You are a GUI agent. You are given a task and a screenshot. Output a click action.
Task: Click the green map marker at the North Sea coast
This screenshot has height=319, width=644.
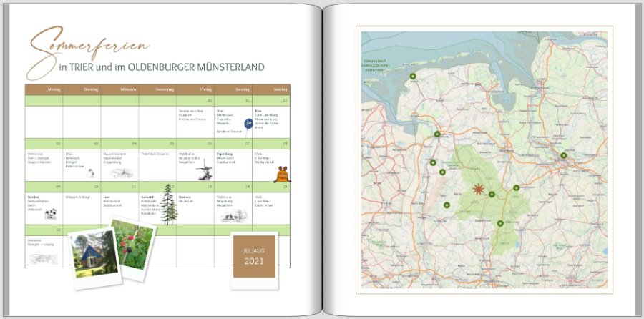coord(412,77)
